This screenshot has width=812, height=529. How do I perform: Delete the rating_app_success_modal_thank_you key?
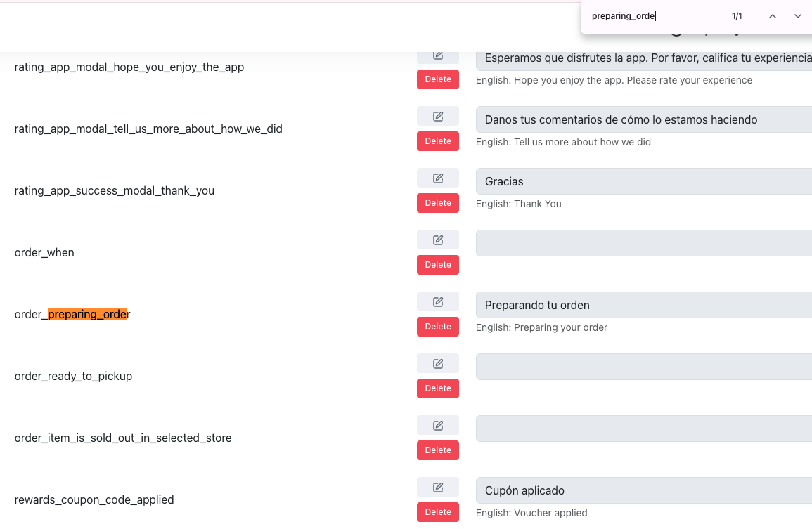click(x=437, y=203)
